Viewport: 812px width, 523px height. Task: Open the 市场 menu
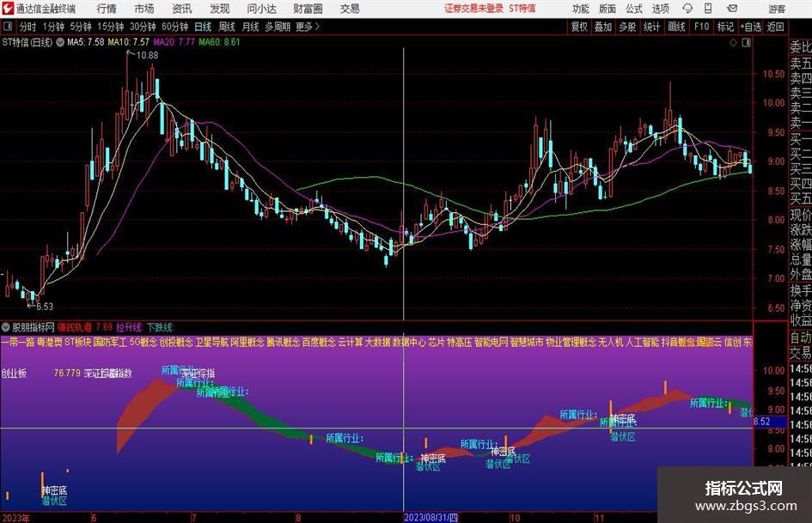click(144, 9)
